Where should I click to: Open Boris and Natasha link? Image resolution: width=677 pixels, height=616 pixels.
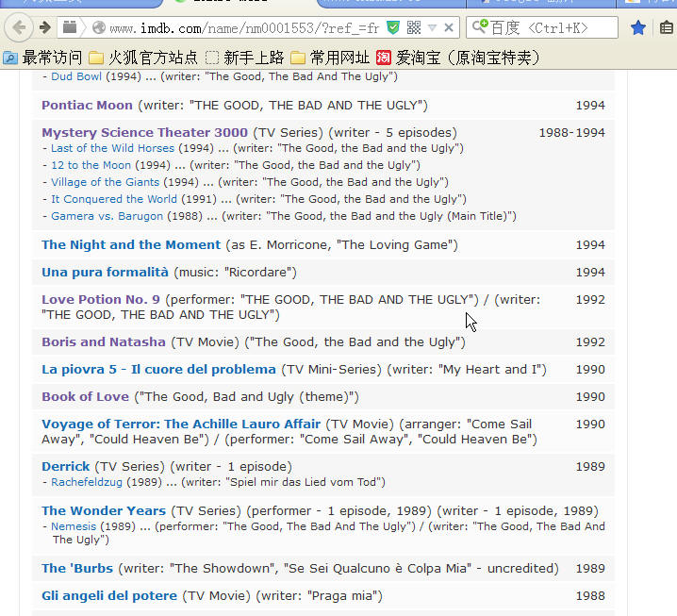coord(104,341)
